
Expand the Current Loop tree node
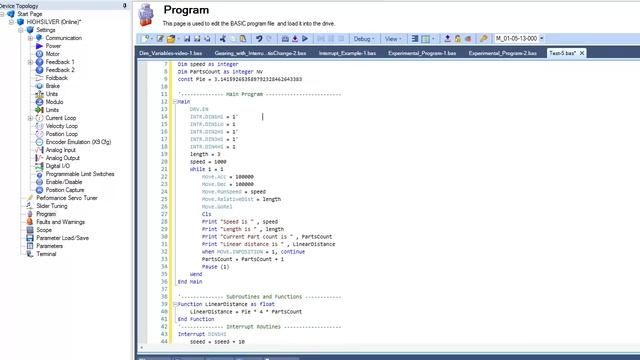coord(30,118)
